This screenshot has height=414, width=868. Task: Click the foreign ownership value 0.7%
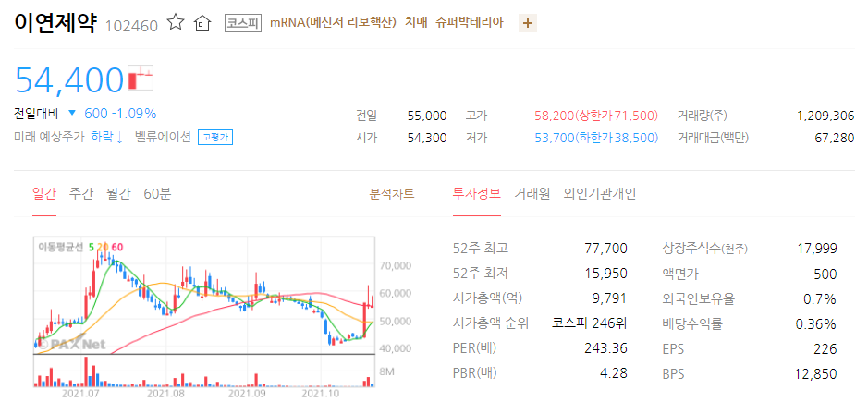coord(820,298)
